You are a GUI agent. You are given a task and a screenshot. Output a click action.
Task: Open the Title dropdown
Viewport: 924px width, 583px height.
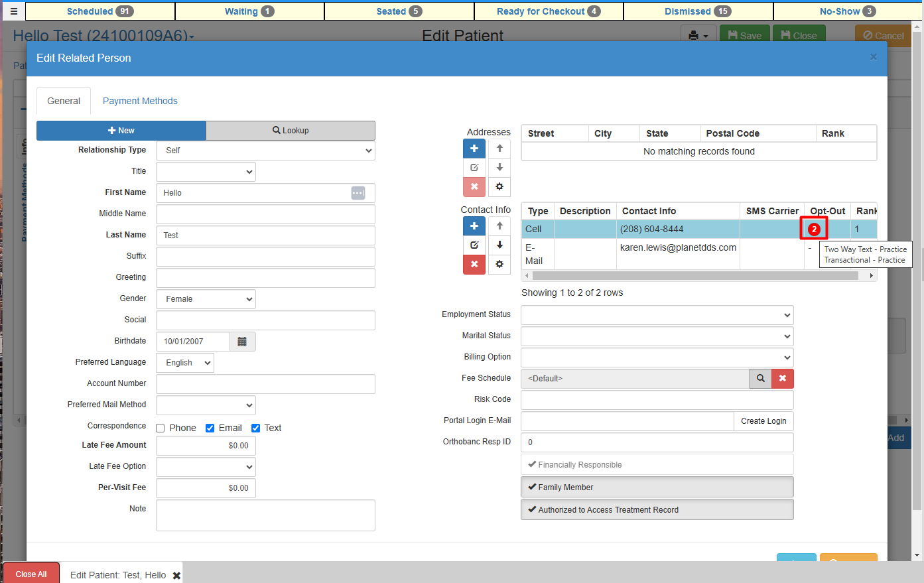point(206,172)
